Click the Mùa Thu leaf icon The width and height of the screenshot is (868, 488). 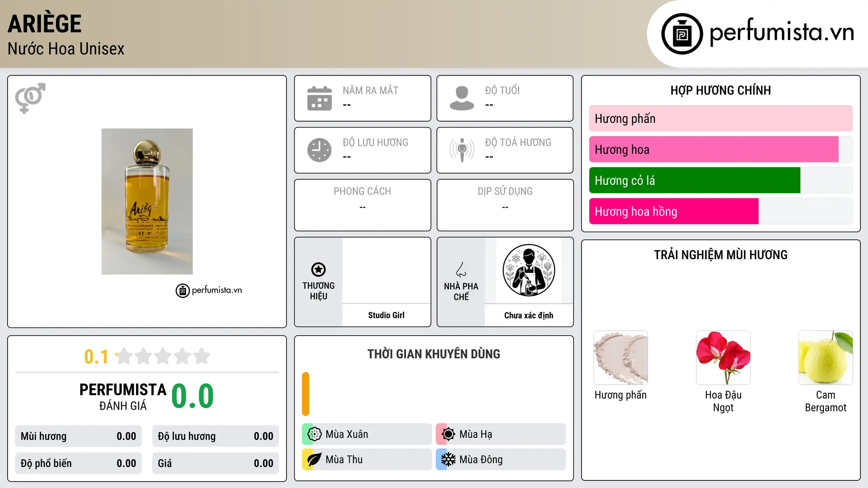[x=314, y=460]
